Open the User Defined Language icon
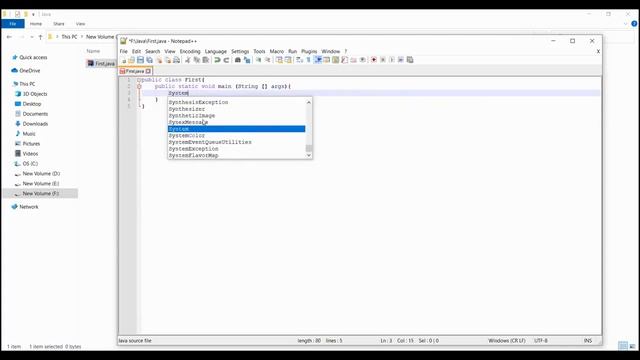640x360 pixels. coord(327,60)
